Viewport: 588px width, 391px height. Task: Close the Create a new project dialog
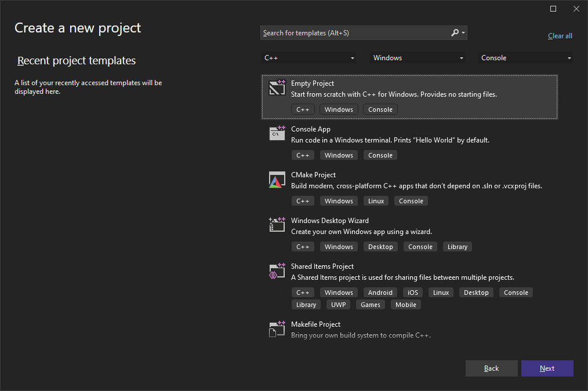pyautogui.click(x=576, y=9)
